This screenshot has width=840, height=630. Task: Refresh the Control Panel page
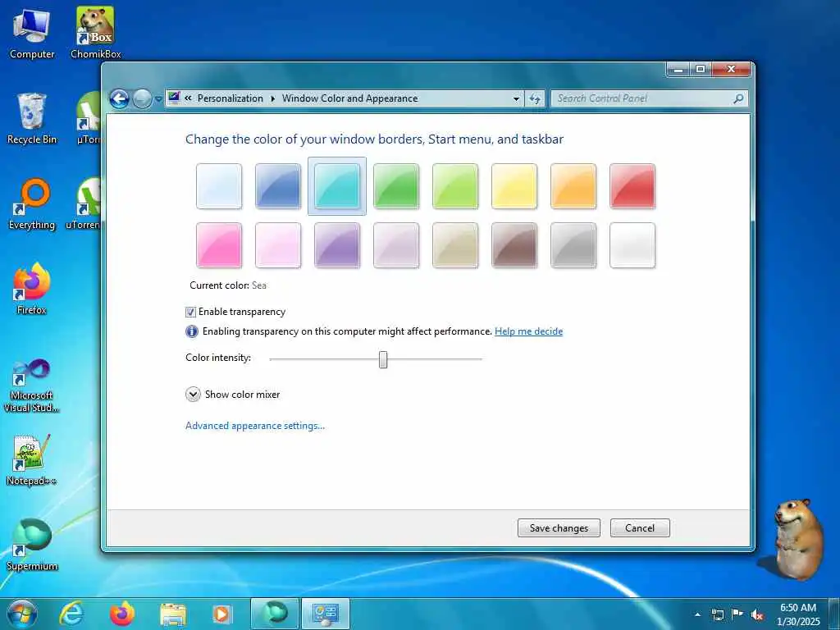point(535,99)
